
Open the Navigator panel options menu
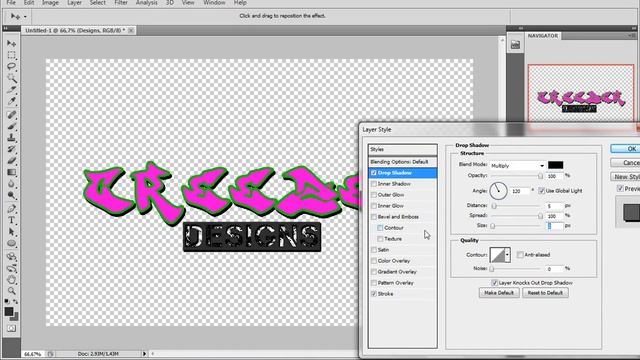[x=631, y=36]
